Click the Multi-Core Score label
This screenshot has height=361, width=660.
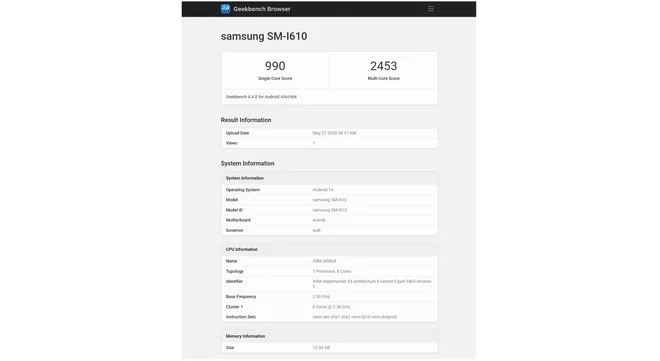point(383,79)
